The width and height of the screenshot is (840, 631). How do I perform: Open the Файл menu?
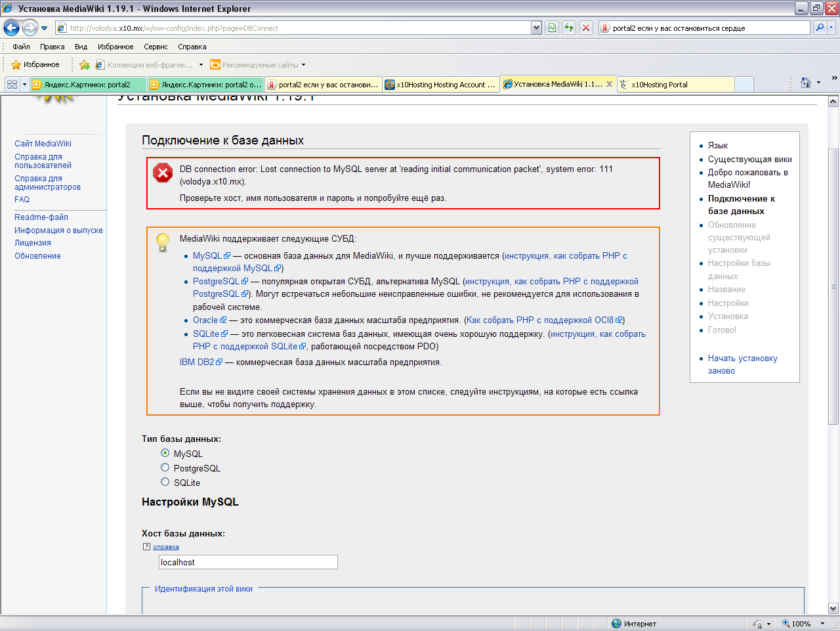(x=21, y=47)
